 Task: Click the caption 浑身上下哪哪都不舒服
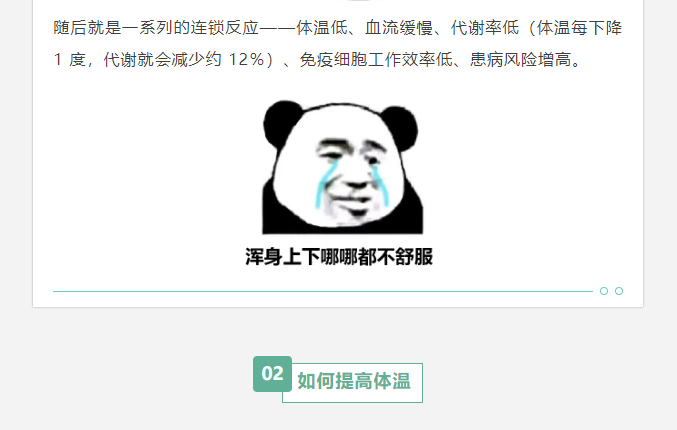point(339,256)
